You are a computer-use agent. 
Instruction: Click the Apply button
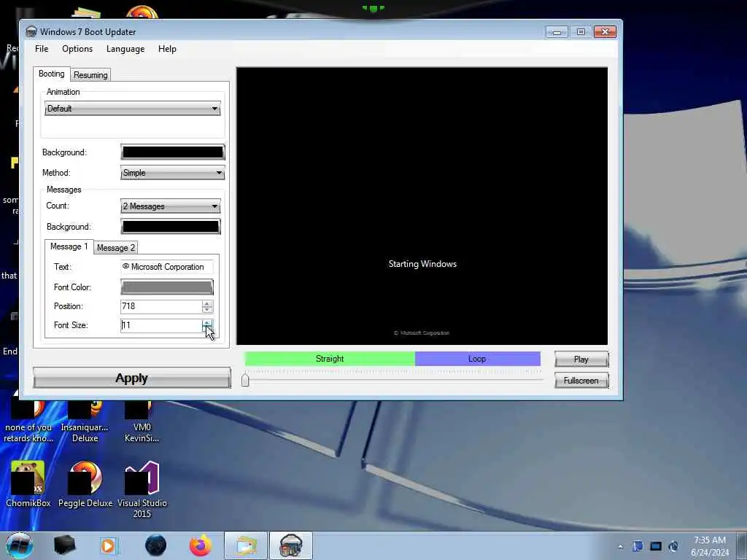tap(131, 378)
